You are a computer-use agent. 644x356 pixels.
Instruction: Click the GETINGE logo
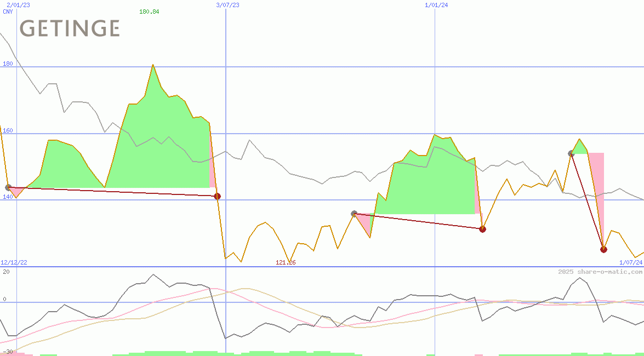(70, 28)
